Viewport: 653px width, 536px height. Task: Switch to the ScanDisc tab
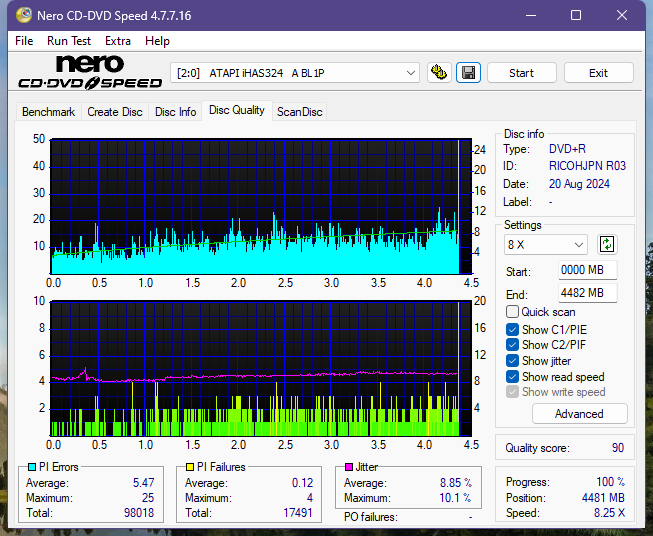pos(299,112)
